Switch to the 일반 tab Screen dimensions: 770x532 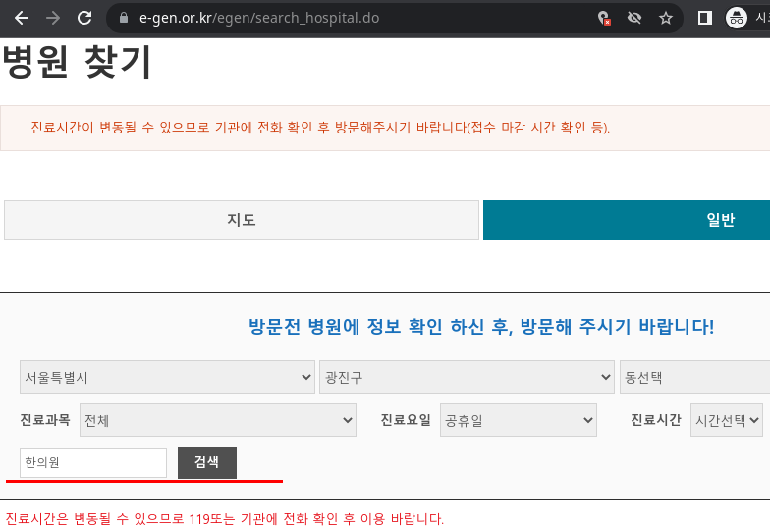(627, 220)
